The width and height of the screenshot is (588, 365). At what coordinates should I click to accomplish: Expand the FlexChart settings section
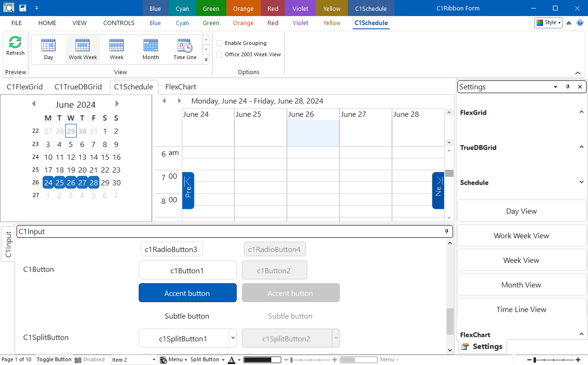(x=581, y=334)
